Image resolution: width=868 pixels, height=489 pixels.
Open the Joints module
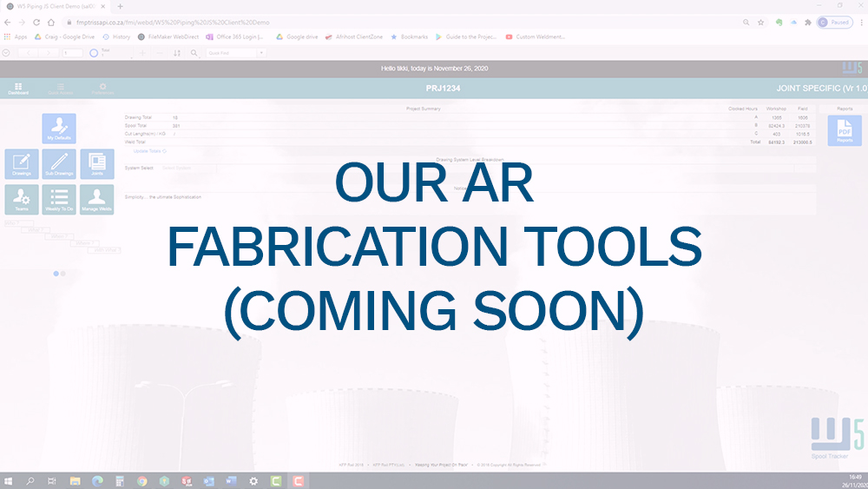[96, 163]
